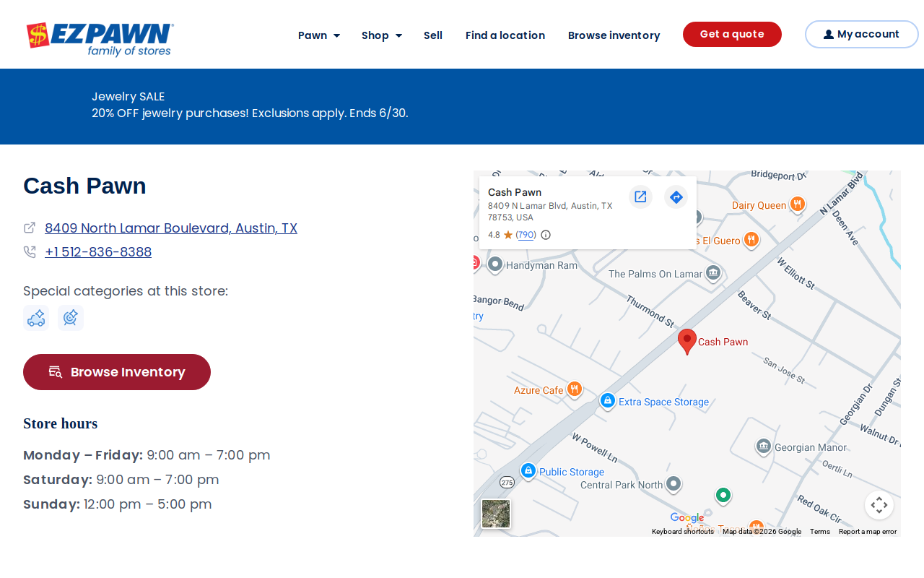Select the target special category icon
The height and width of the screenshot is (578, 924).
(71, 318)
